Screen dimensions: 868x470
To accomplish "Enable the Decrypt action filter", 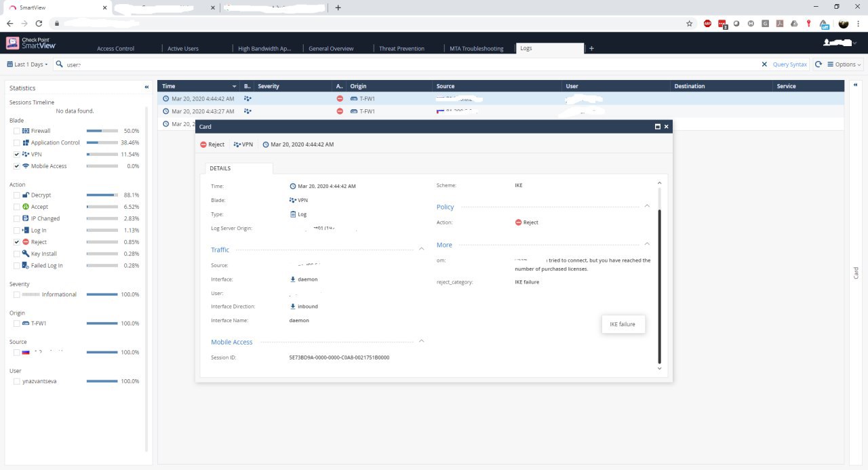I will (x=17, y=195).
